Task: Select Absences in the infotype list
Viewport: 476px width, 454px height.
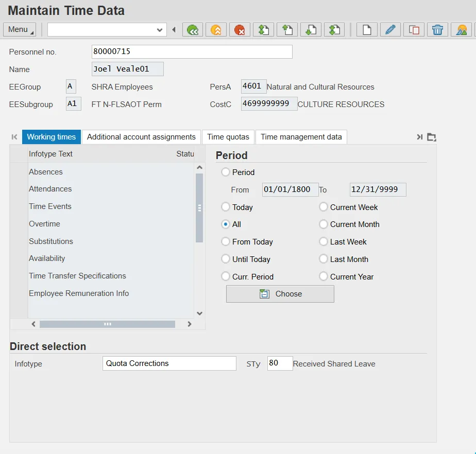Action: point(46,172)
